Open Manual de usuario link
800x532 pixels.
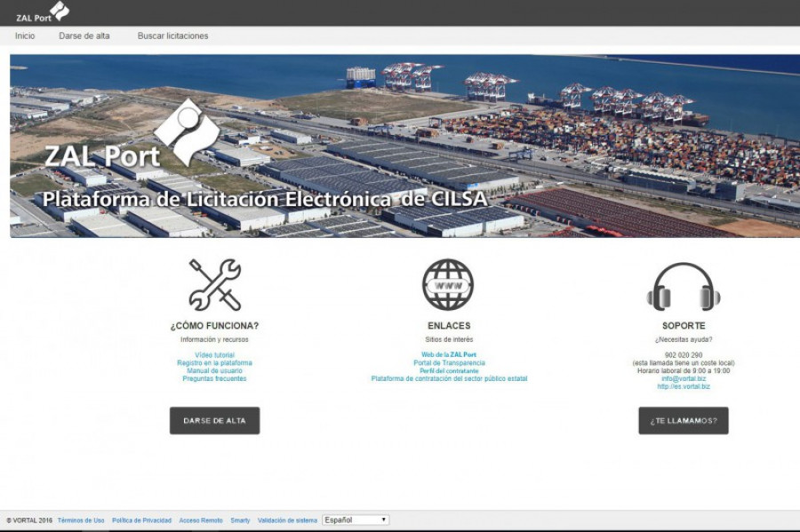pyautogui.click(x=215, y=370)
